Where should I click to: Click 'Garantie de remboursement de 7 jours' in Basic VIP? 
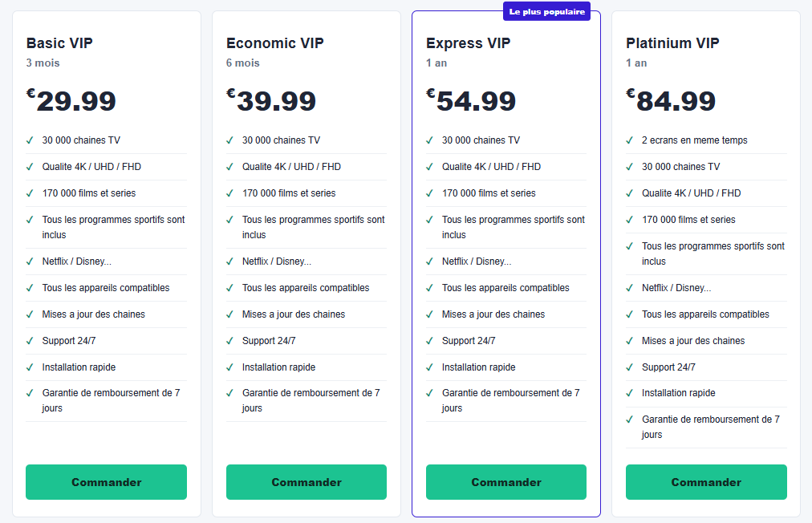tap(111, 400)
